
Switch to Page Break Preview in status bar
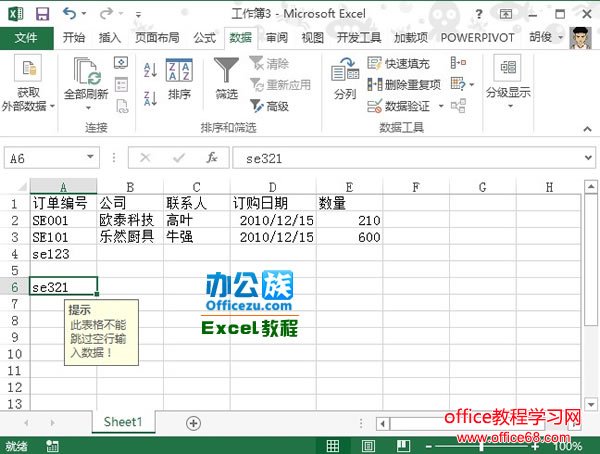pos(403,446)
